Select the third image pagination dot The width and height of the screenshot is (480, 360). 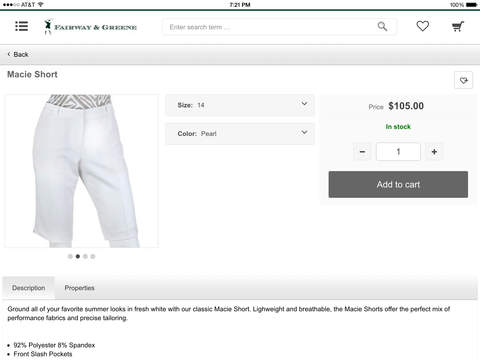(x=85, y=256)
